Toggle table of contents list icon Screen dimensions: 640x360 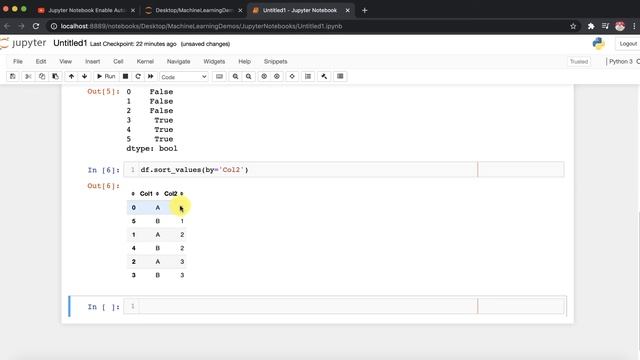pyautogui.click(x=308, y=76)
